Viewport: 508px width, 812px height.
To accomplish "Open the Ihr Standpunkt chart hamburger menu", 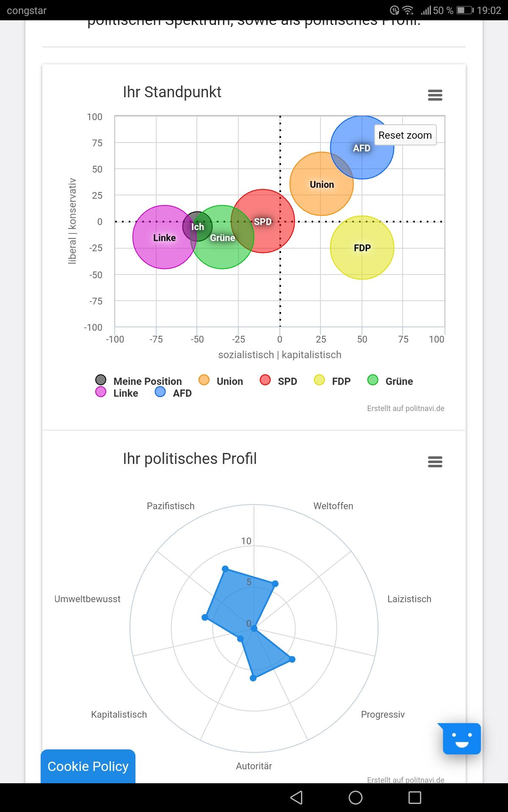I will pos(435,95).
